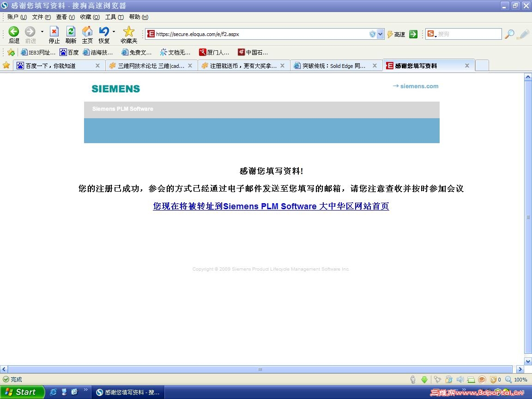This screenshot has height=399, width=532.
Task: Open the 账户 menu
Action: coord(17,17)
